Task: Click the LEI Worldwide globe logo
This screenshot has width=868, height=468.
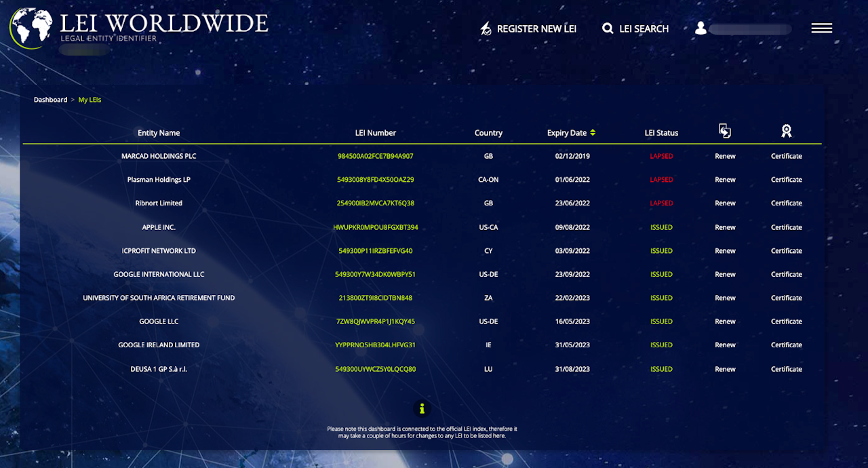Action: click(31, 28)
